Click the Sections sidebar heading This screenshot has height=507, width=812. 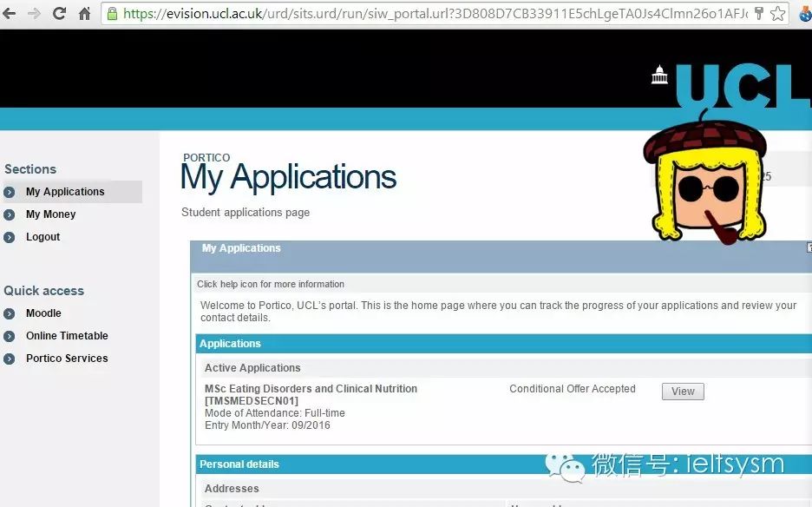pyautogui.click(x=30, y=169)
